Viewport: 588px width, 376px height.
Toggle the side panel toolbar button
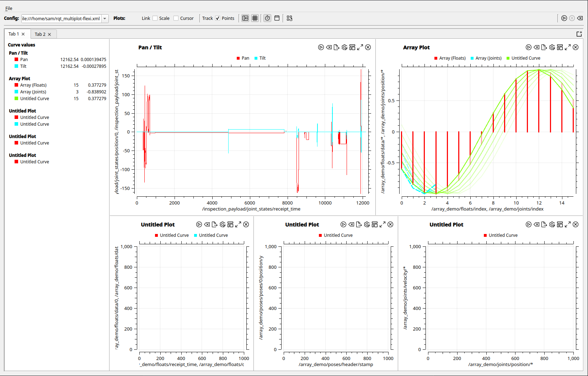(x=245, y=18)
